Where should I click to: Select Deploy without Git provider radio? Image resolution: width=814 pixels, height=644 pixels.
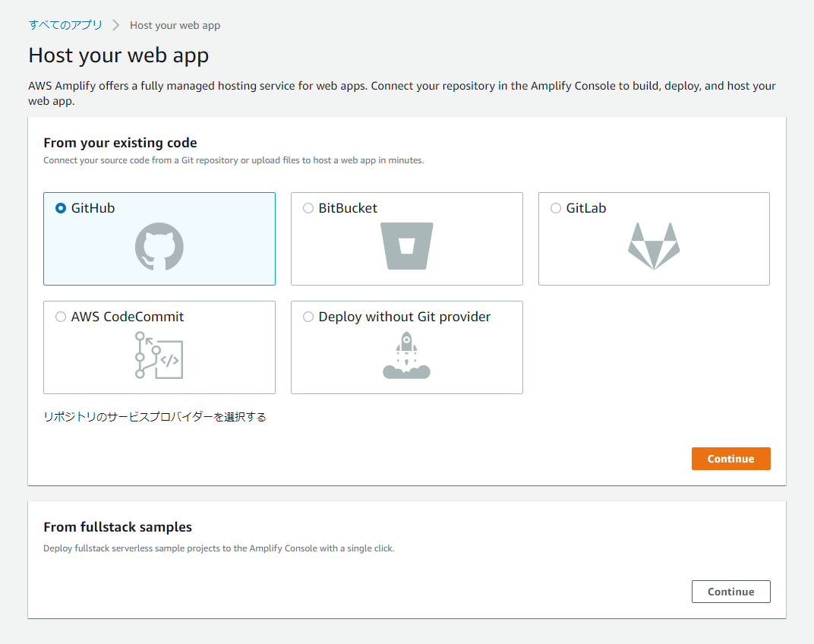click(308, 317)
